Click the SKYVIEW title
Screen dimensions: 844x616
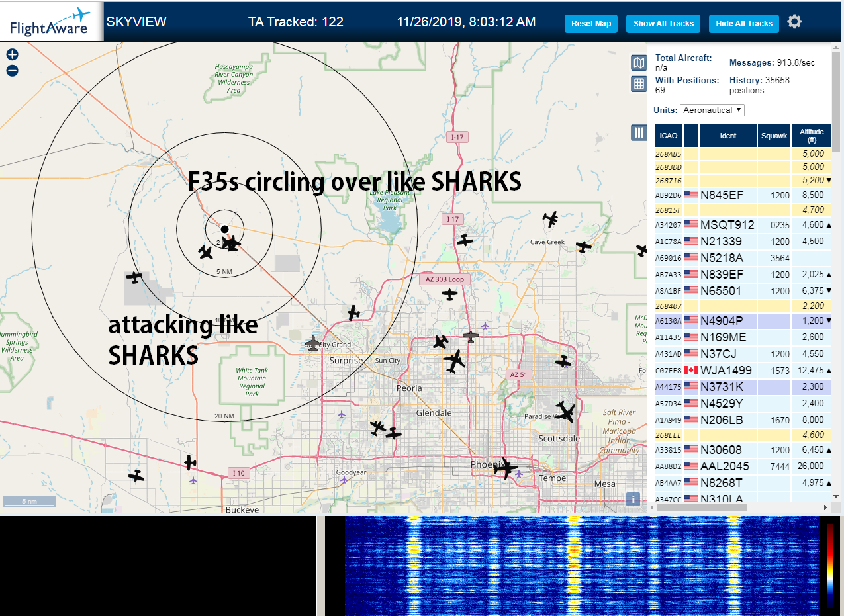point(136,22)
